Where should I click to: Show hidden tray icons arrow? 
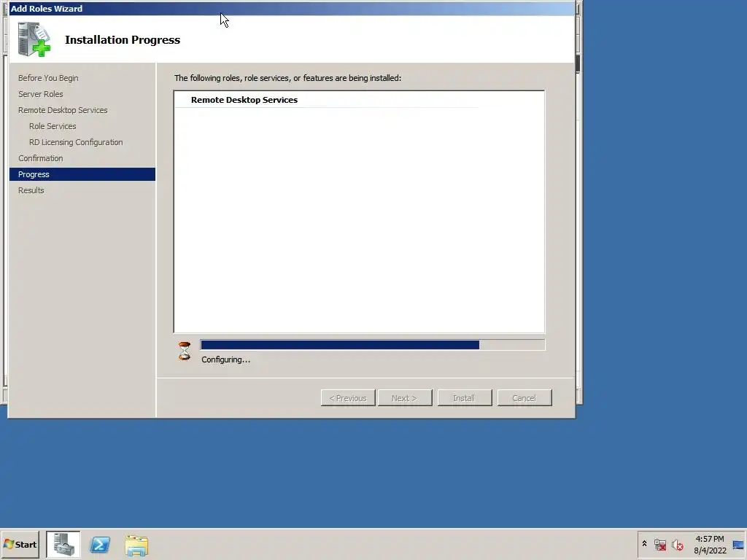click(644, 544)
